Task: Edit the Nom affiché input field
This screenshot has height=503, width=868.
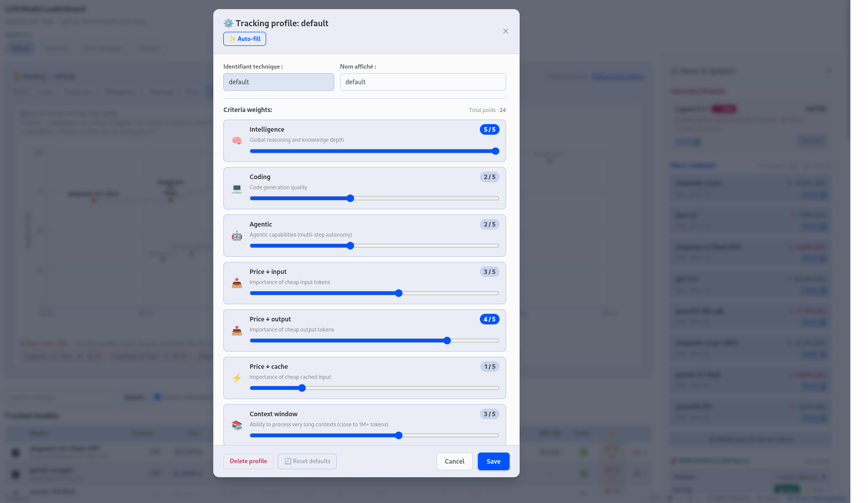Action: [x=423, y=82]
